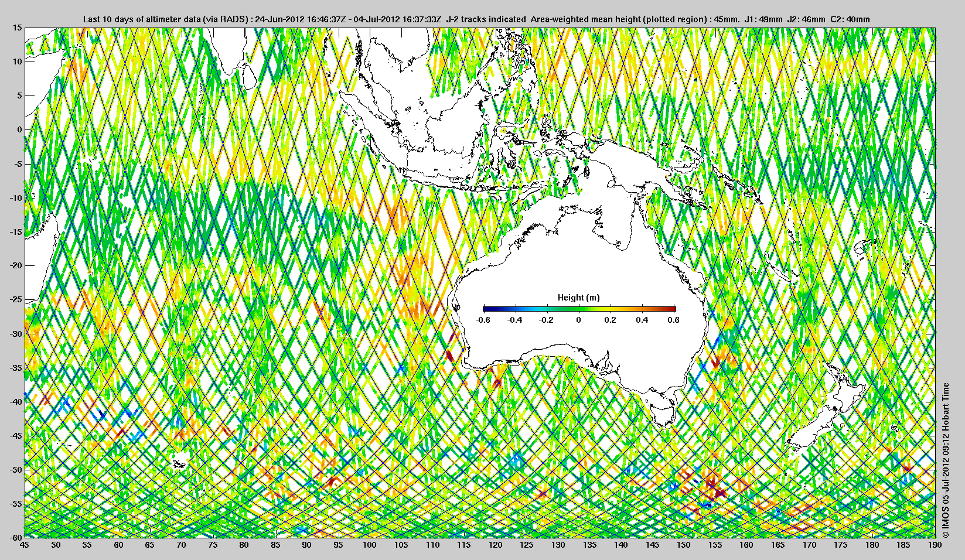Click the 'J1: 49mm' value in title
The height and width of the screenshot is (560, 965).
click(763, 19)
